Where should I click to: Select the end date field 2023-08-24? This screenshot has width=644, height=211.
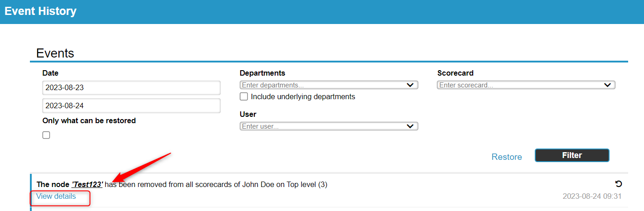131,106
